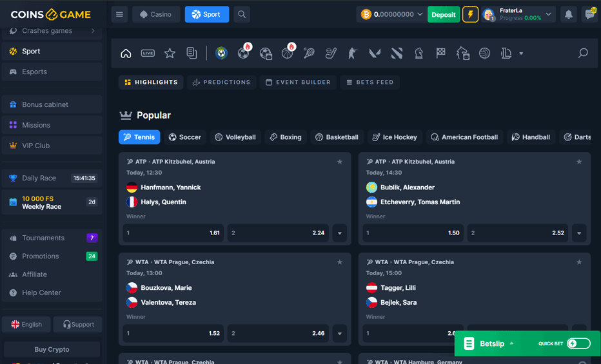Select Boxing in Popular filters
Viewport: 601px width, 364px height.
point(286,137)
